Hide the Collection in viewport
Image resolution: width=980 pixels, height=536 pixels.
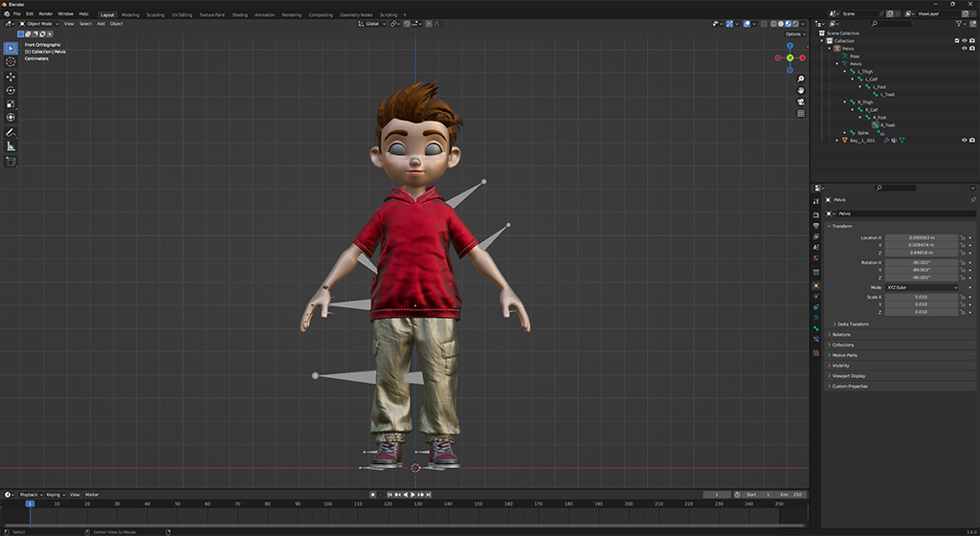pos(965,40)
